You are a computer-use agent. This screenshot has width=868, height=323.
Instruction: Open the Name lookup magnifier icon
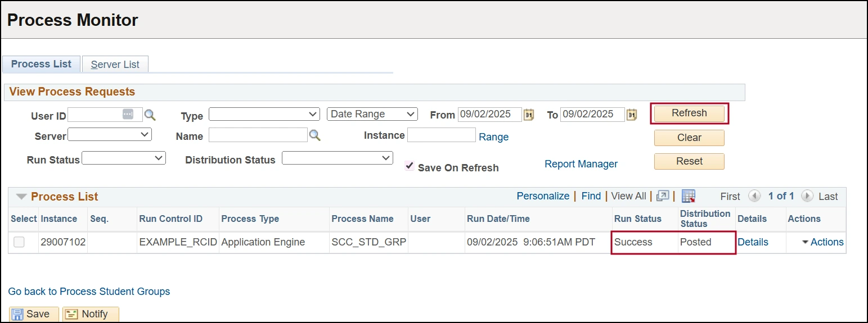pos(315,135)
